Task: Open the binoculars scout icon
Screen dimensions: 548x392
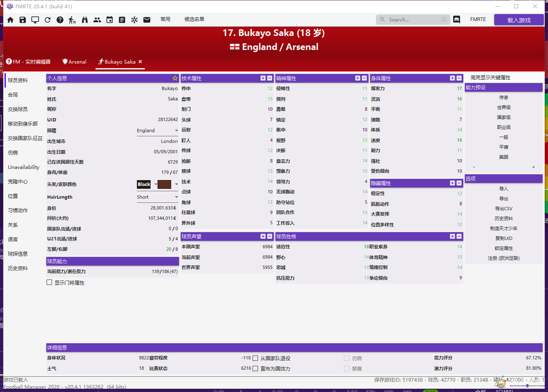Action: click(x=85, y=20)
